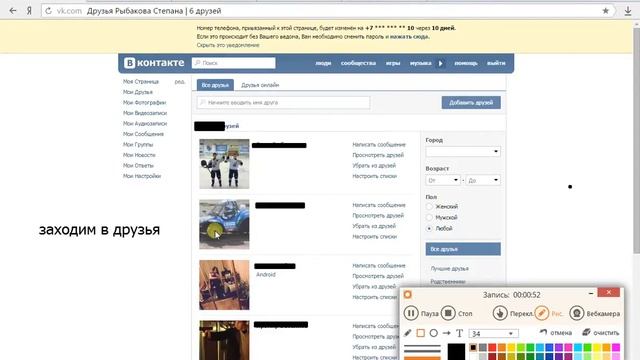Select the circle shape drawing tool
This screenshot has width=640, height=360.
pos(433,333)
